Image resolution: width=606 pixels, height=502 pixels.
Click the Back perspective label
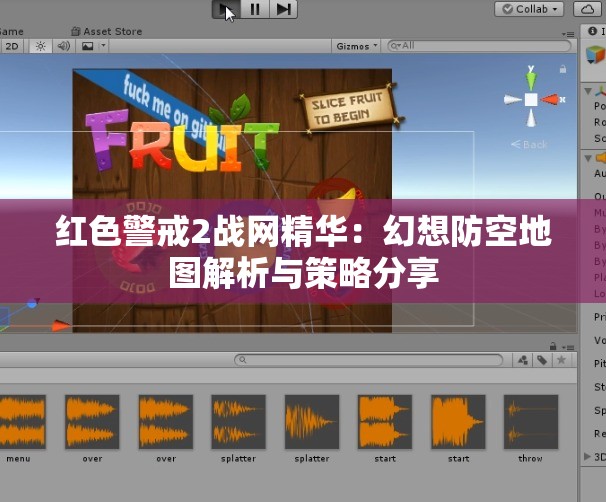click(529, 145)
